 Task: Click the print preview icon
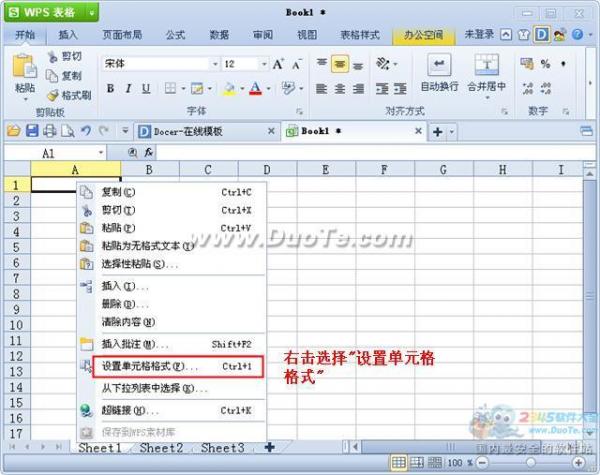(68, 131)
